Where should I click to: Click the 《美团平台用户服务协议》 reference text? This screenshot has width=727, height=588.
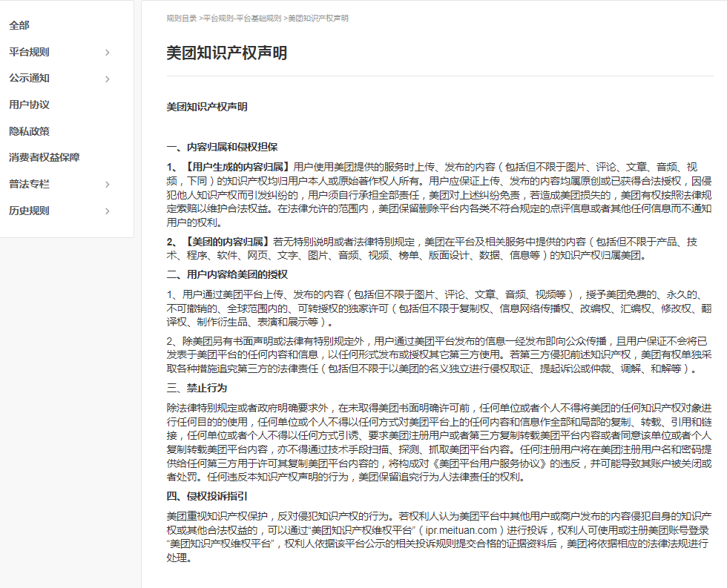[x=491, y=463]
